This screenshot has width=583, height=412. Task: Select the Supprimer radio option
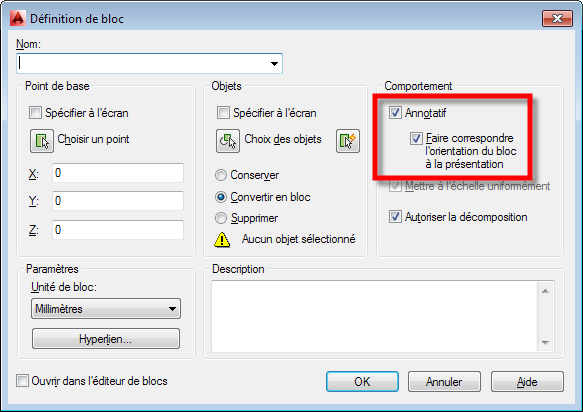(x=221, y=218)
